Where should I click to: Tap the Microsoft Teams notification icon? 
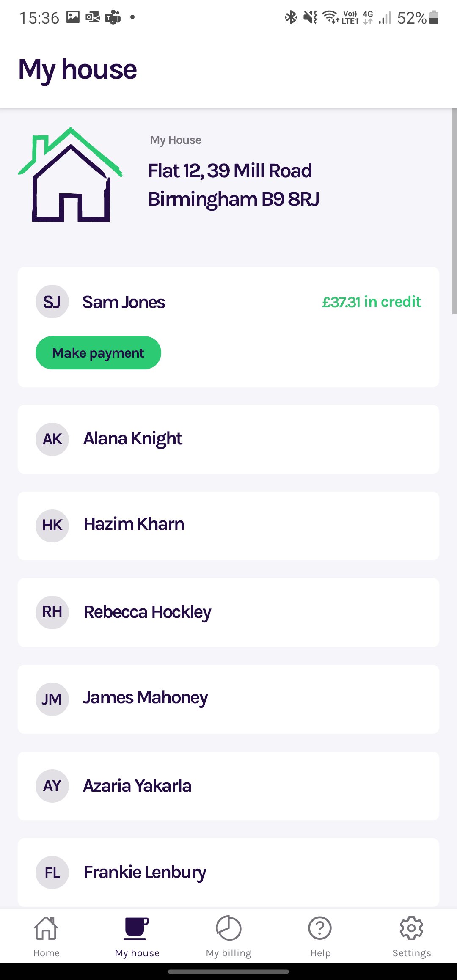[113, 17]
